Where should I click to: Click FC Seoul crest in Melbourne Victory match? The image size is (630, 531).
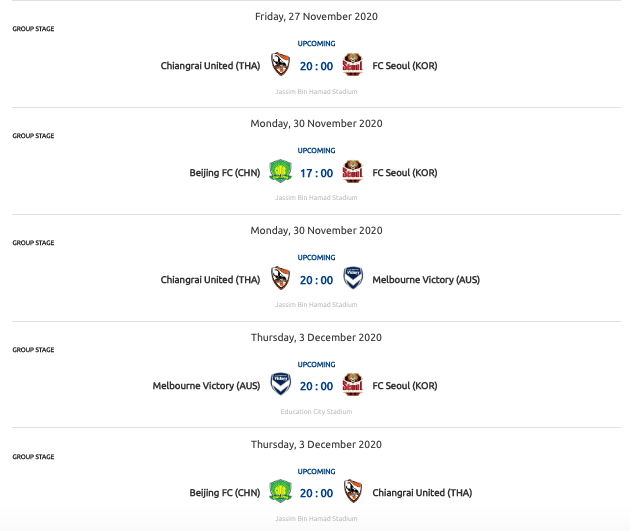point(352,384)
